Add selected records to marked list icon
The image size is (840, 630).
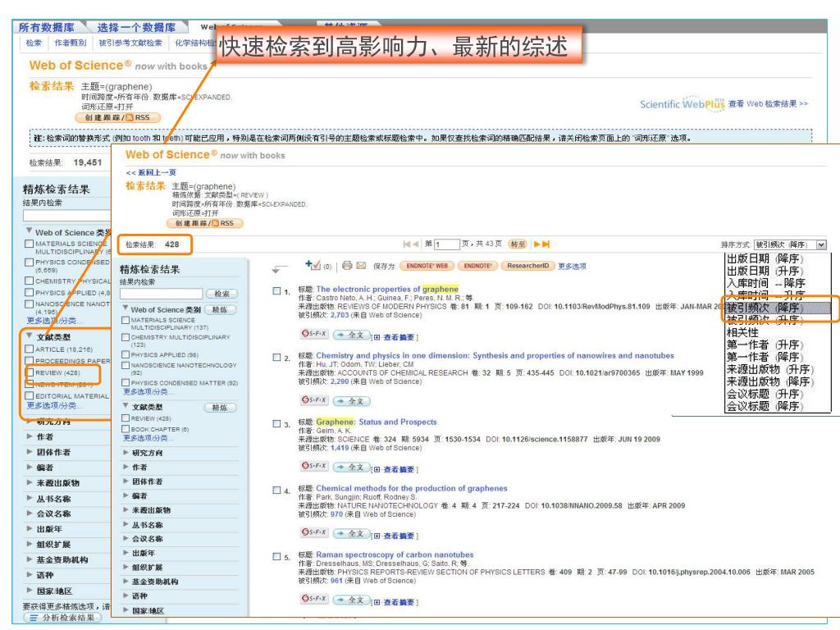coord(313,265)
